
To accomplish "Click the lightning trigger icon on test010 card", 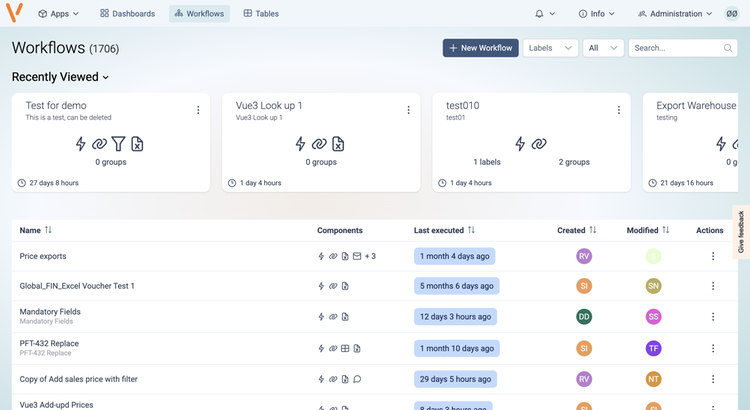I will [x=520, y=144].
